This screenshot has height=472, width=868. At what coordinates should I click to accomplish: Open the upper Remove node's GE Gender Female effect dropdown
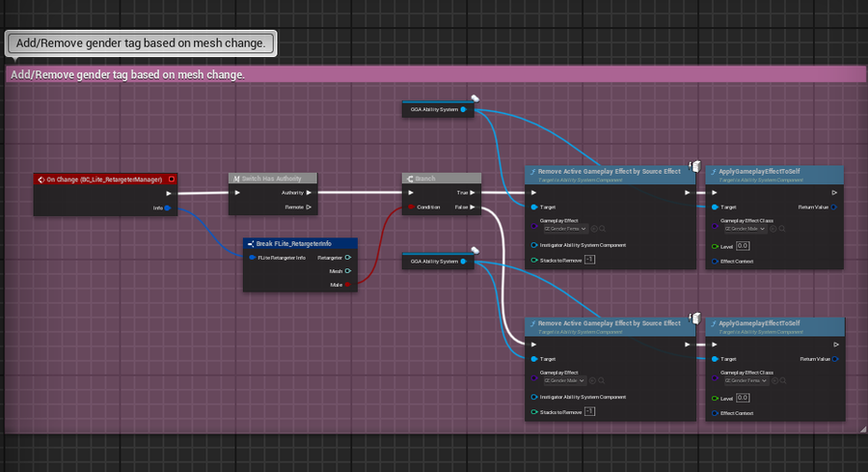tap(565, 229)
